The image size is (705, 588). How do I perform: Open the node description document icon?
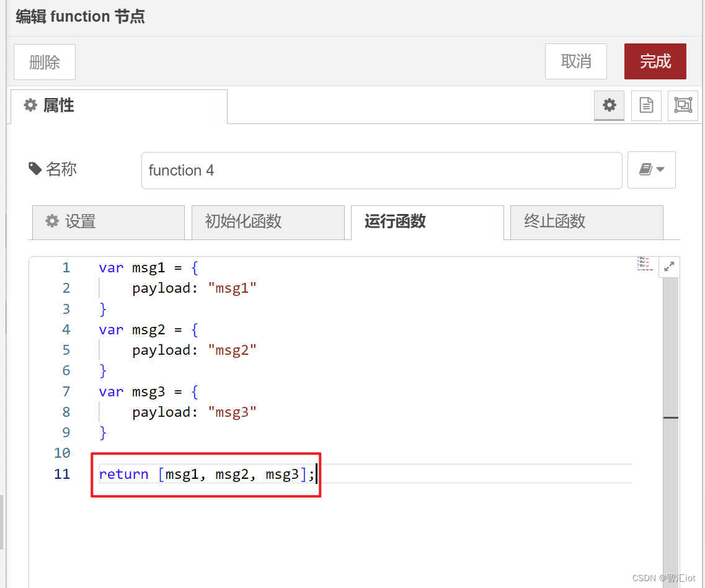(646, 105)
